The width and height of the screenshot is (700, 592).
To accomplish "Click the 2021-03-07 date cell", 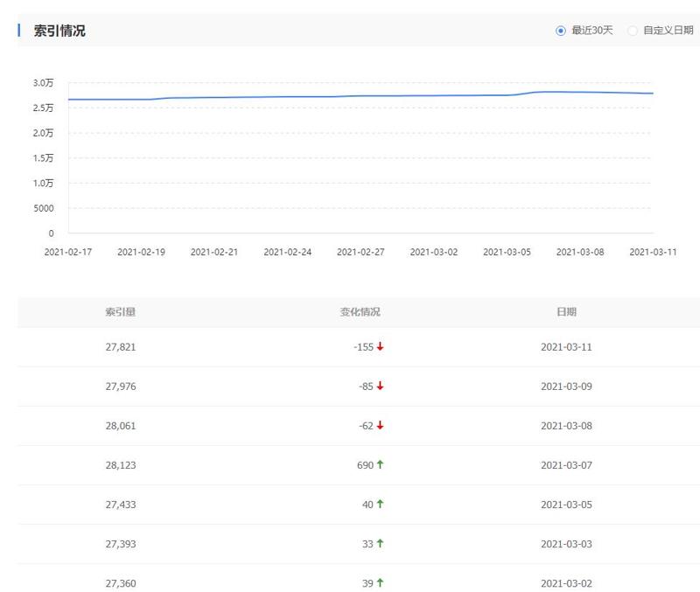I will tap(566, 465).
